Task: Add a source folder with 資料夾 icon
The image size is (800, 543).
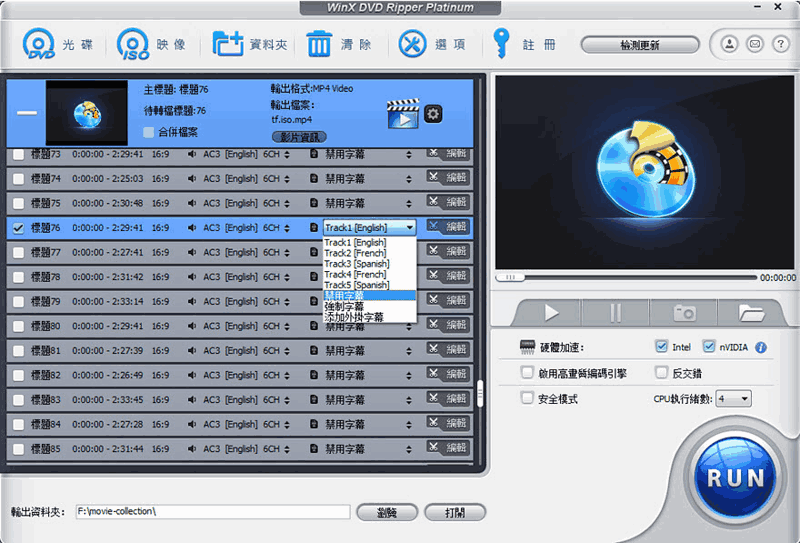Action: [228, 44]
